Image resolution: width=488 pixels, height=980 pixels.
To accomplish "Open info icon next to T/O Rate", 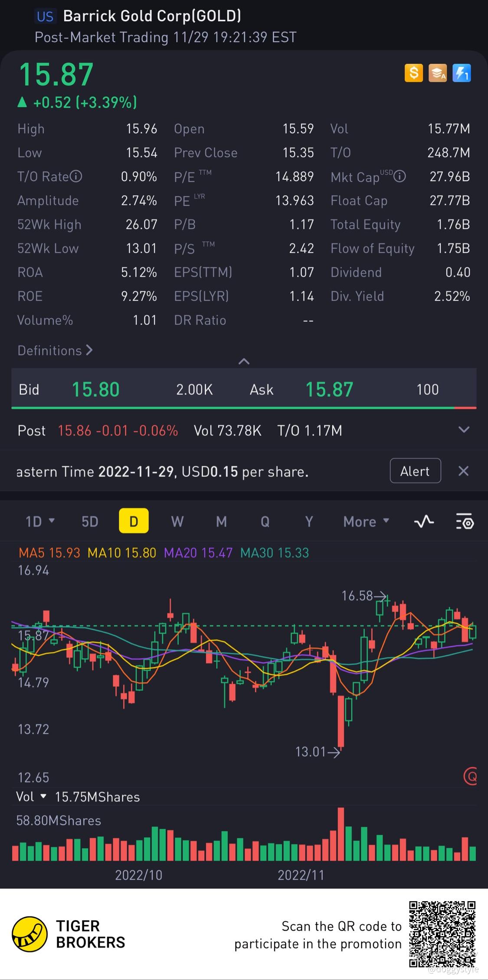I will (76, 176).
